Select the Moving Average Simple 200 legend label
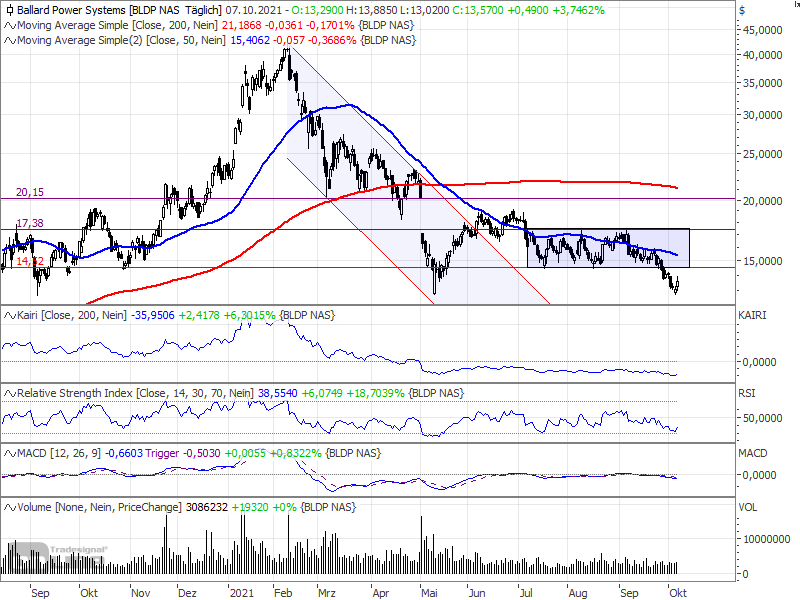 pos(117,25)
